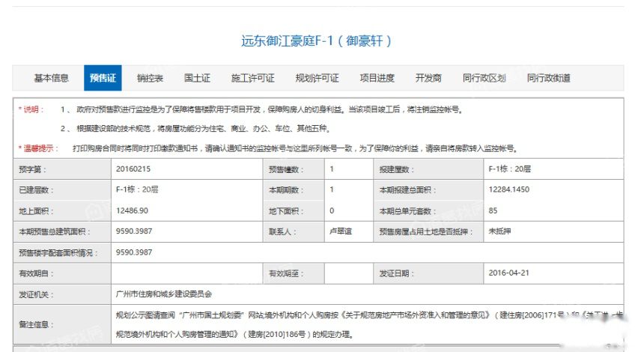Switch to the 同行政区划 tab
This screenshot has width=644, height=352.
click(x=484, y=78)
